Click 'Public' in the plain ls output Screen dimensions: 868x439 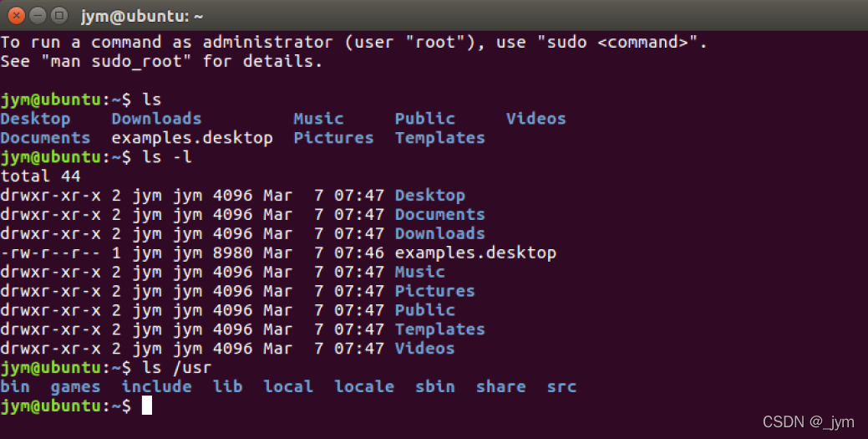[x=424, y=119]
